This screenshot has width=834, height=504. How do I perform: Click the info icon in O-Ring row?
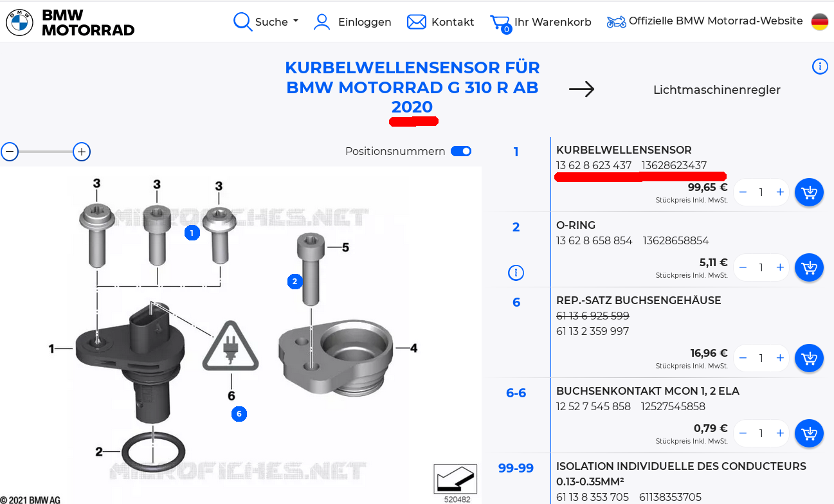[x=516, y=273]
